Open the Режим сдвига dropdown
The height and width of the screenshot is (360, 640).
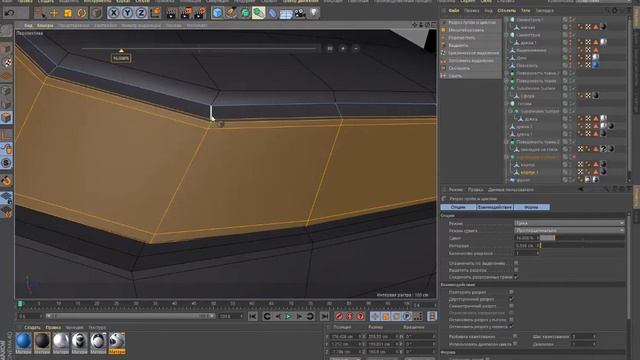point(569,231)
